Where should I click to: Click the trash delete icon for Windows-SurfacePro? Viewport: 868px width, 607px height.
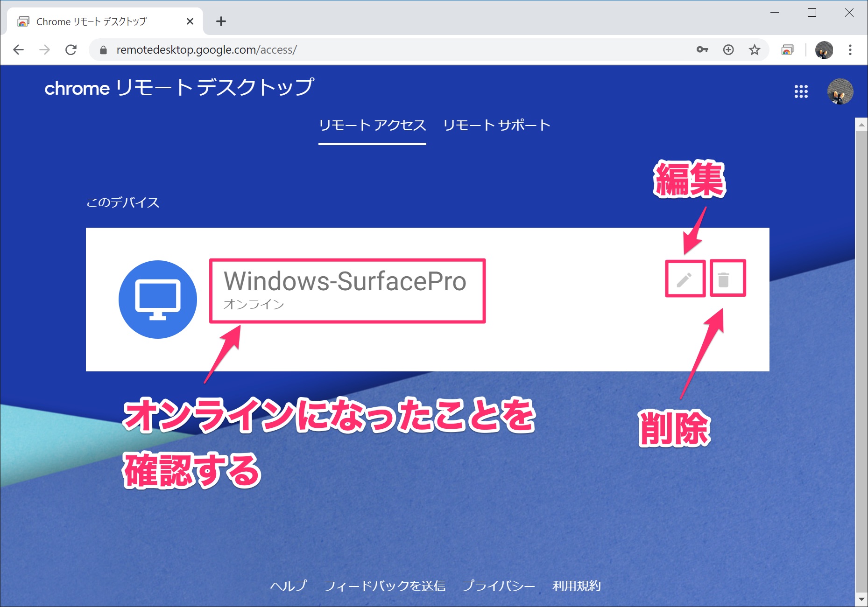coord(723,279)
